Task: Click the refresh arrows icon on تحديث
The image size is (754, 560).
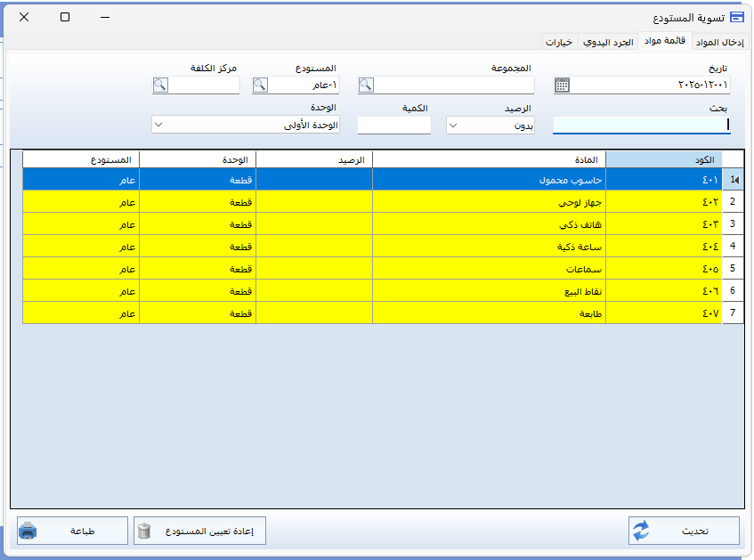Action: [642, 532]
